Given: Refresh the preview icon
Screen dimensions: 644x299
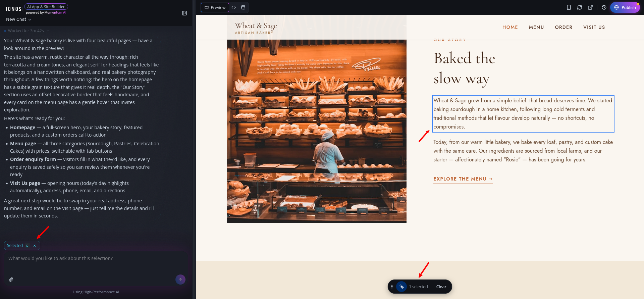Looking at the screenshot, I should 580,7.
